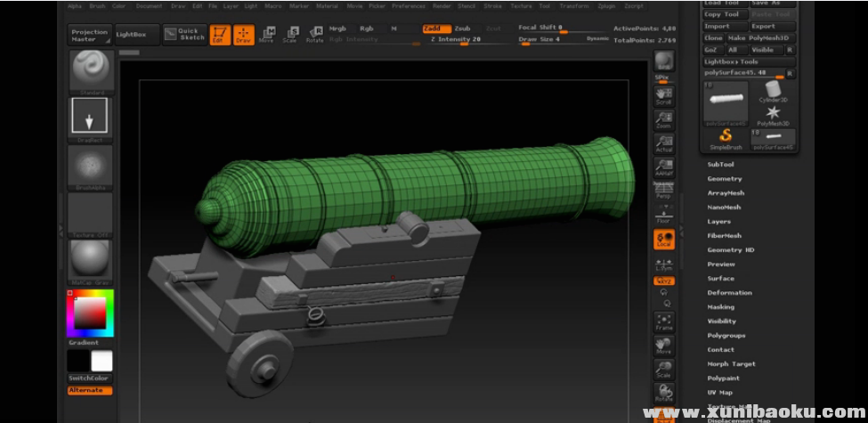Activate the Rotate tool in top shelf

coord(315,35)
